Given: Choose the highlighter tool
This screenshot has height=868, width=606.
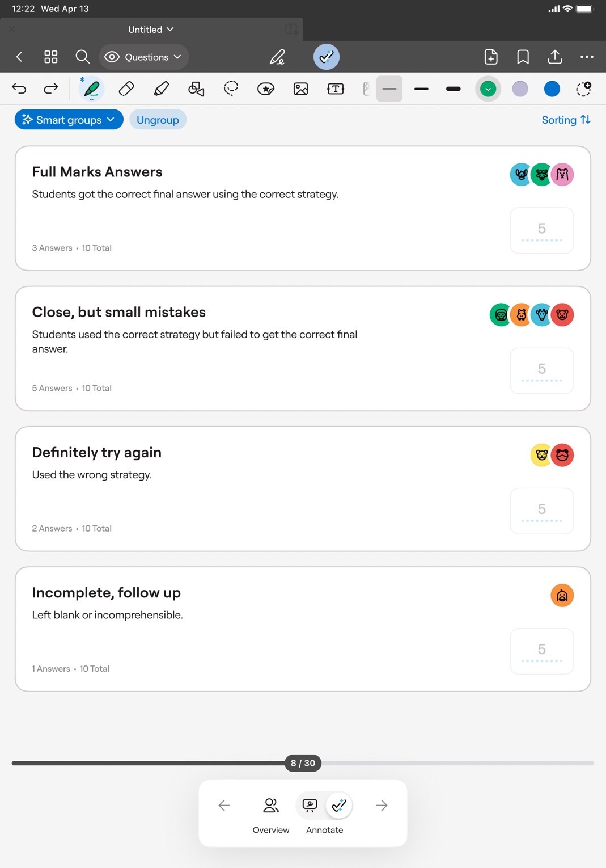Looking at the screenshot, I should (162, 89).
